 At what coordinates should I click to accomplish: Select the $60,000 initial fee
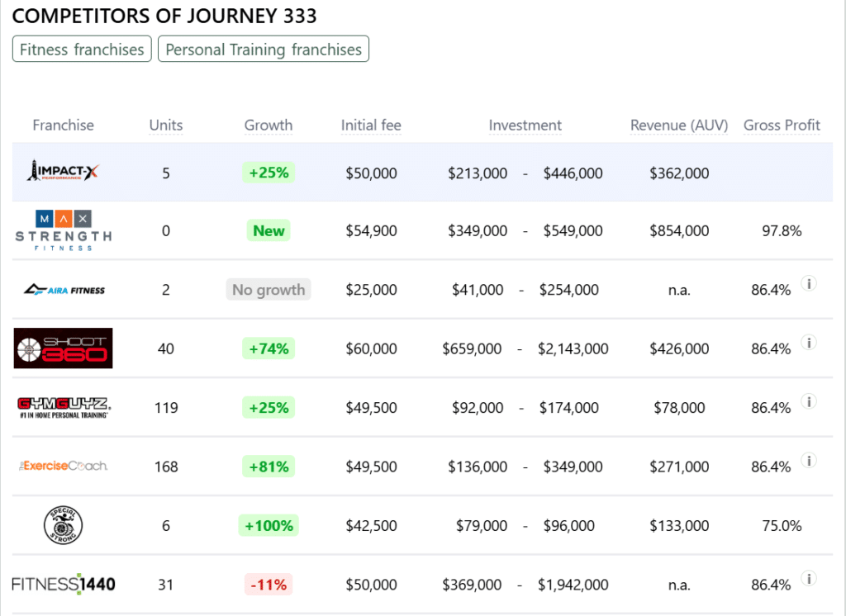click(371, 348)
